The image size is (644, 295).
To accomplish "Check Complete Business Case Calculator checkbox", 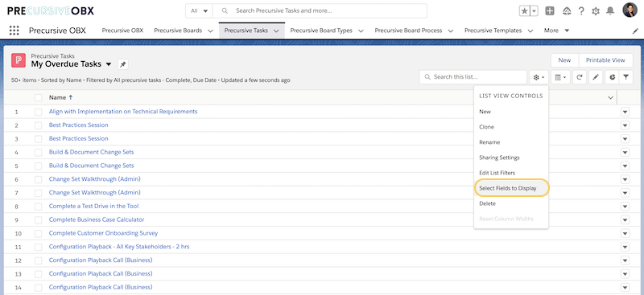I will click(x=38, y=220).
